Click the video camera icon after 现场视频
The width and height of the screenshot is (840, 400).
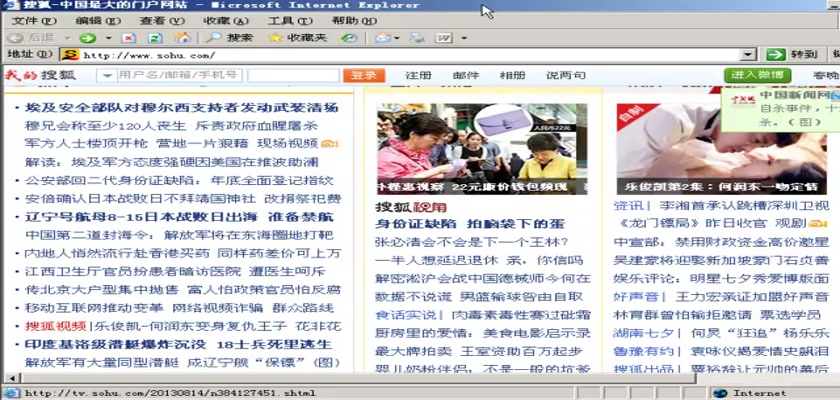click(x=329, y=144)
